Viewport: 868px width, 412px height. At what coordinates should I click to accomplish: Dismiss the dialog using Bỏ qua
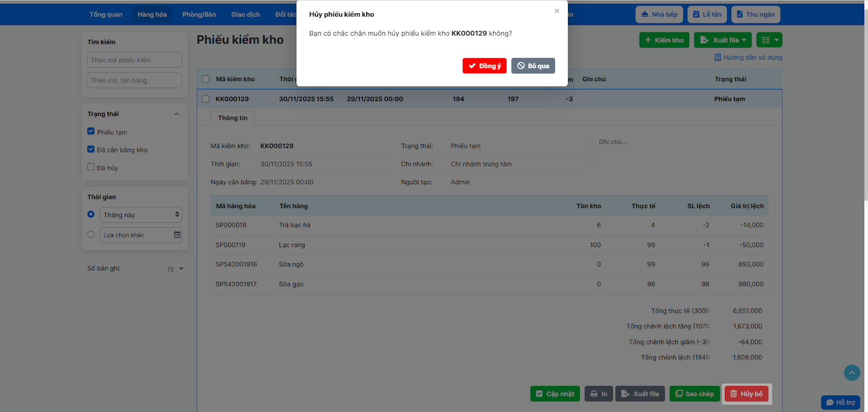(x=533, y=66)
